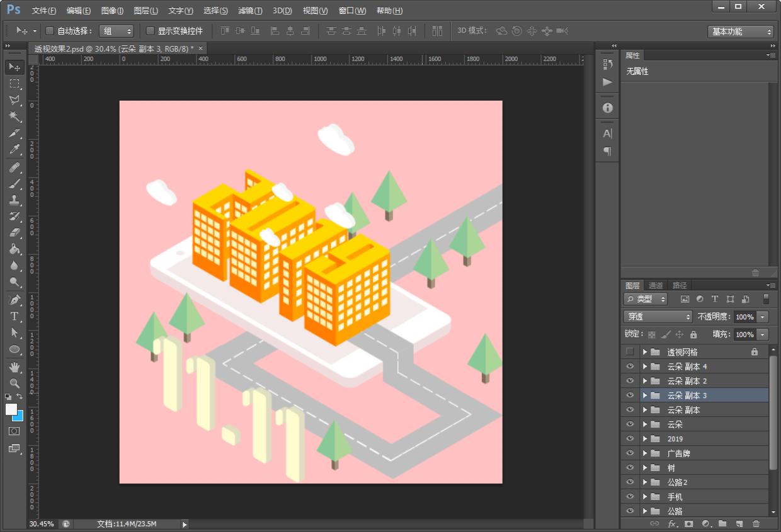Click the new layer icon in Layers panel
Viewport: 781px width, 532px height.
(x=739, y=524)
